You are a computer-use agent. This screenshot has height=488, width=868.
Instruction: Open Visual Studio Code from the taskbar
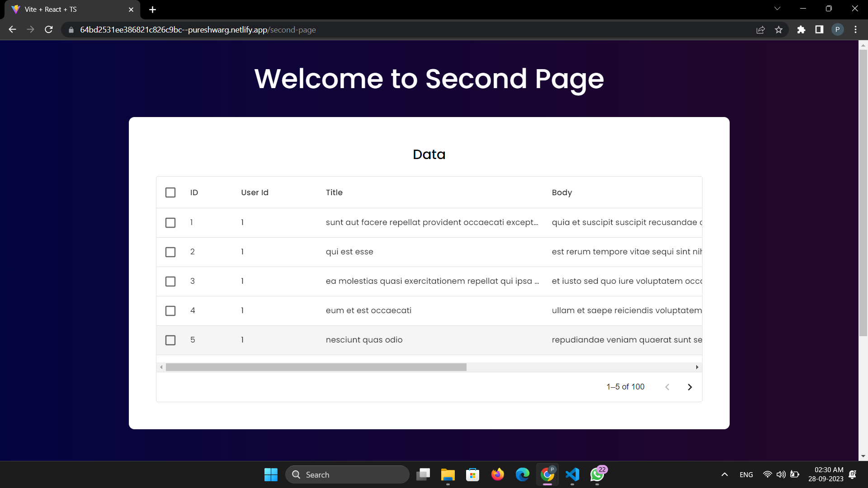click(572, 474)
